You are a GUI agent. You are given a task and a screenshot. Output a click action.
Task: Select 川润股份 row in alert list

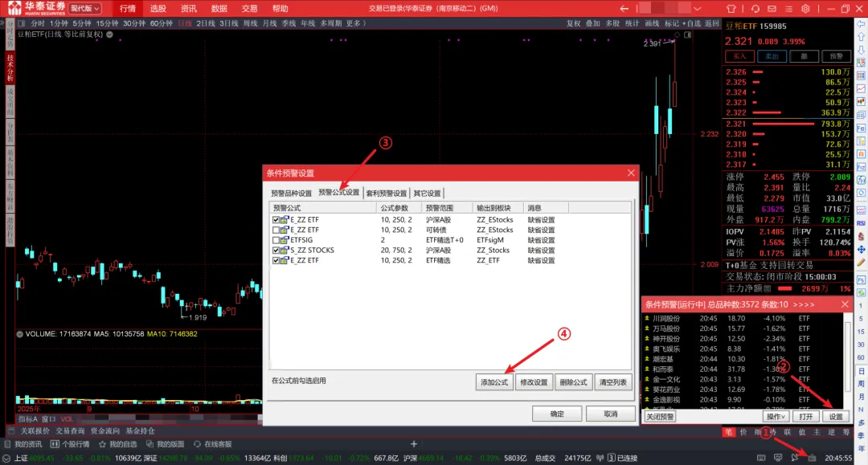click(x=742, y=319)
